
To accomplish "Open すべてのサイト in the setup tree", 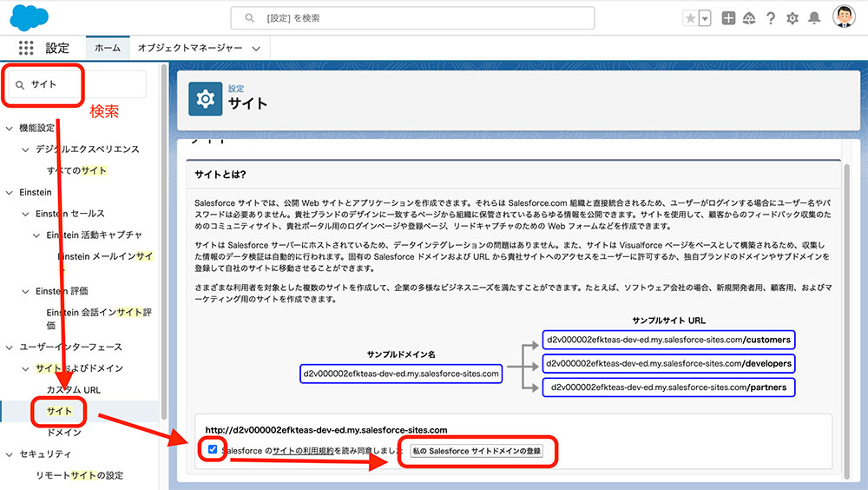I will click(x=76, y=171).
